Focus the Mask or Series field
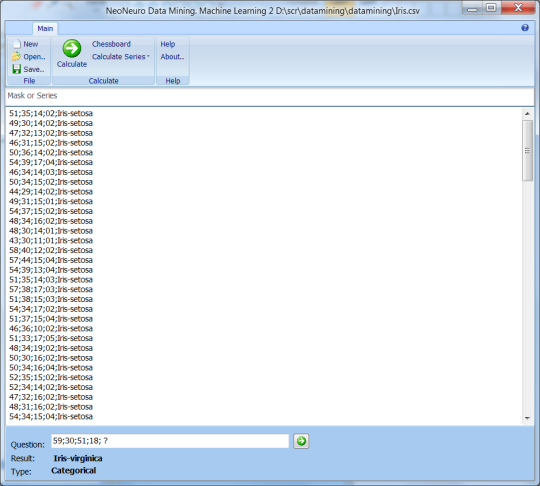Screen dimensions: 540x486 pos(270,96)
